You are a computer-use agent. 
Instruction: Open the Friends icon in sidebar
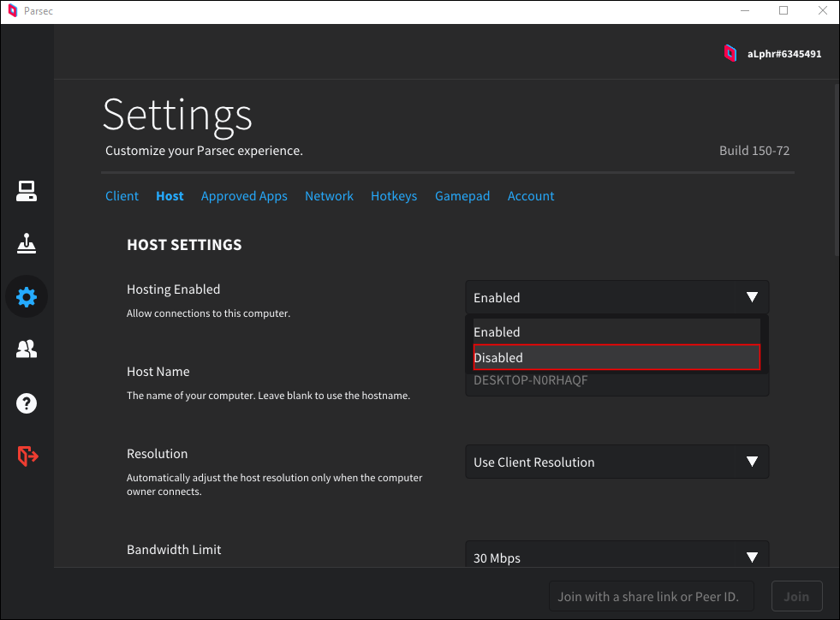point(27,349)
